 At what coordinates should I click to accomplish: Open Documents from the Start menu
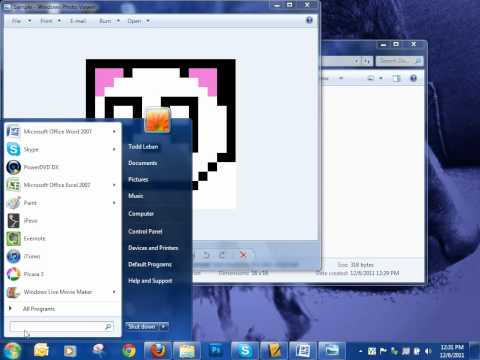point(142,163)
